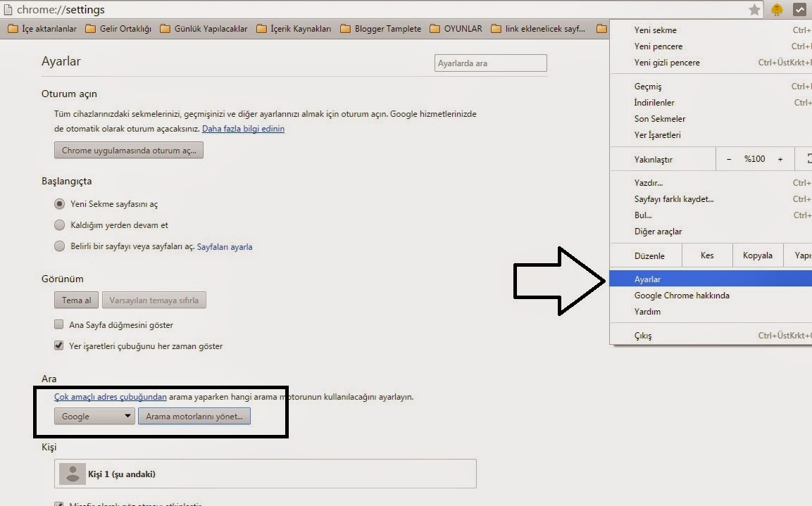Expand Diğer araçlar submenu
Viewport: 812px width, 506px height.
pos(711,232)
